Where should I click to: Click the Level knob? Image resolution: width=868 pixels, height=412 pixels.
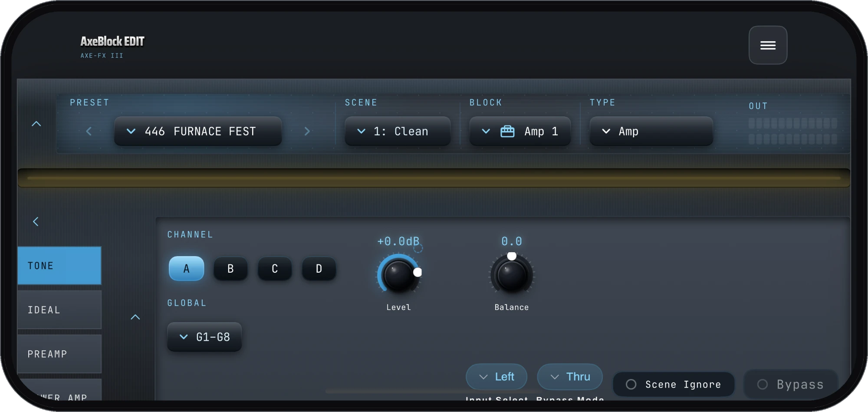pos(398,275)
